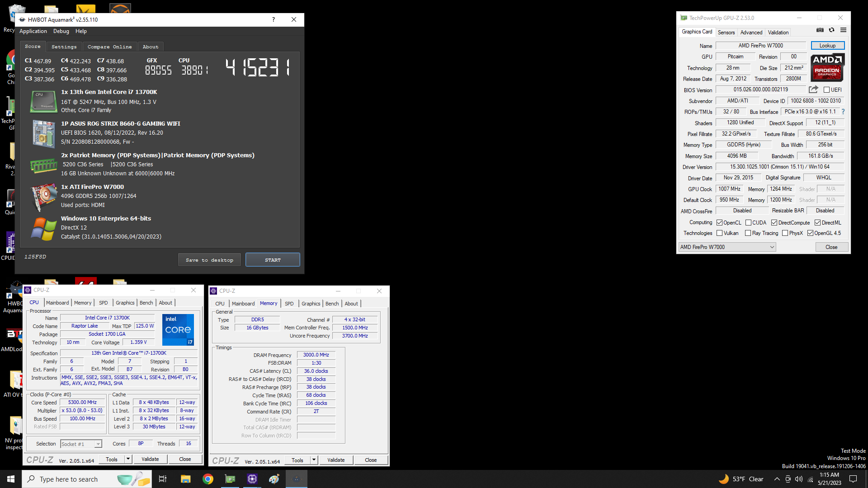Toggle the OpenCL checkbox

point(719,223)
